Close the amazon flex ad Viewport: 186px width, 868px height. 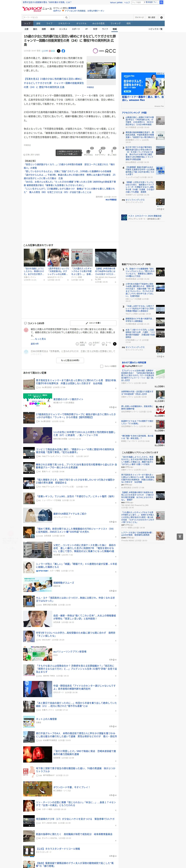(x=163, y=73)
